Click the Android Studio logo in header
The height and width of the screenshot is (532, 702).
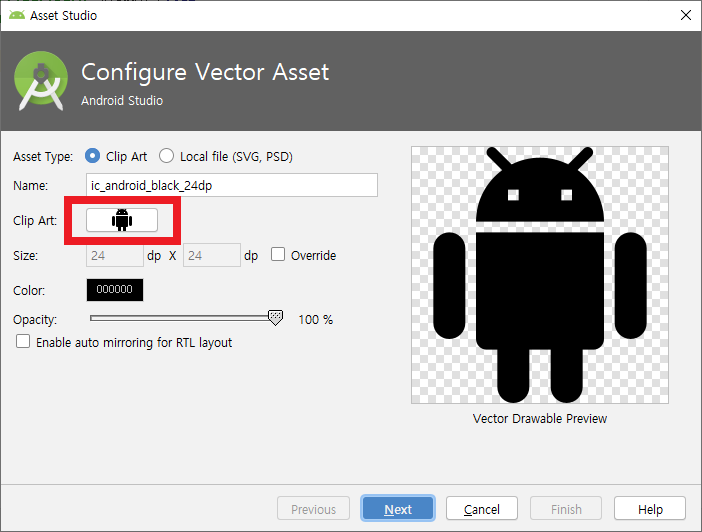click(41, 81)
